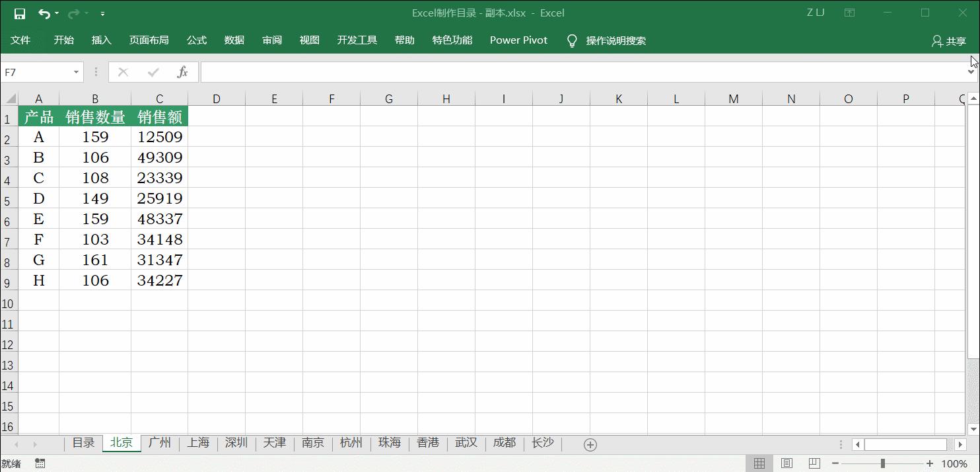
Task: Select Page Layout view in the status bar
Action: click(787, 463)
